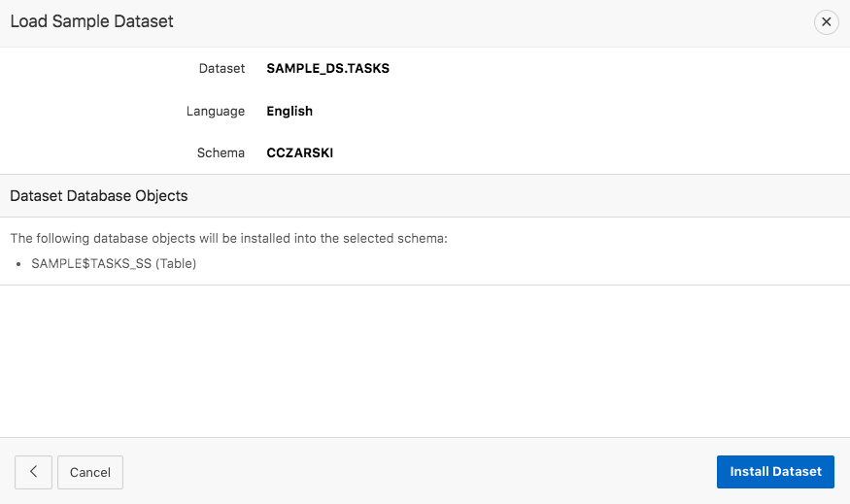
Task: Click the Language field label
Action: coord(216,112)
